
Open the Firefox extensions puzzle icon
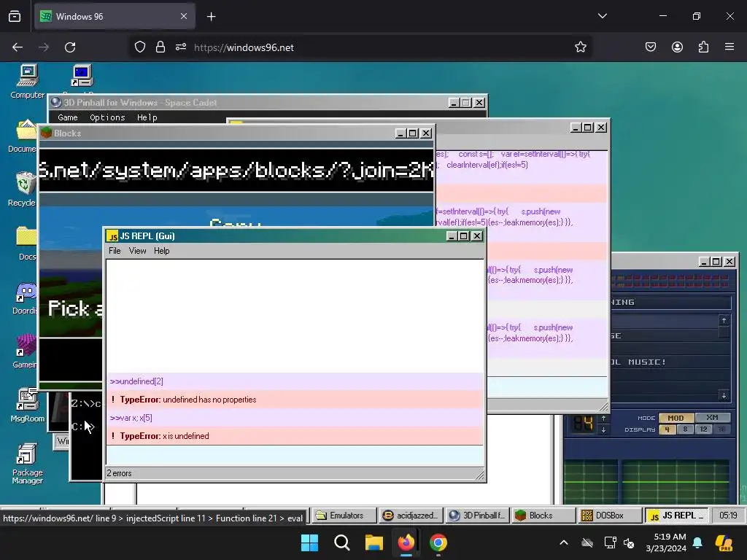coord(703,47)
